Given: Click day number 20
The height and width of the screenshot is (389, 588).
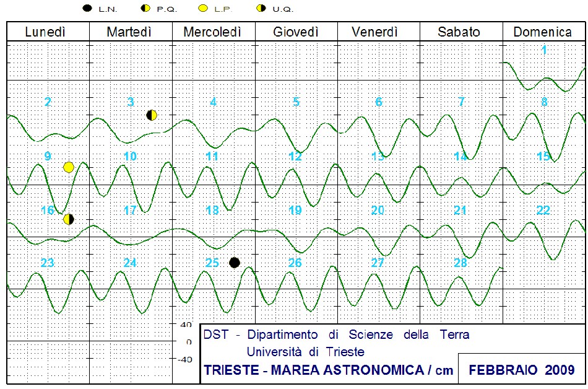Looking at the screenshot, I should point(378,210).
